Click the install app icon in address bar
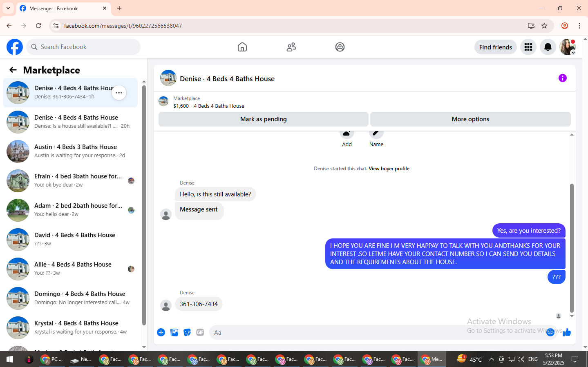This screenshot has width=588, height=367. tap(531, 26)
